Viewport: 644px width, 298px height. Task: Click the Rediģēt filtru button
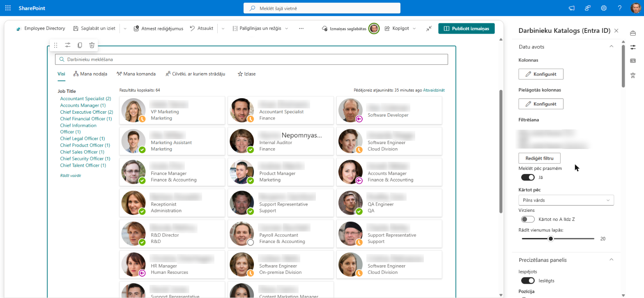540,158
